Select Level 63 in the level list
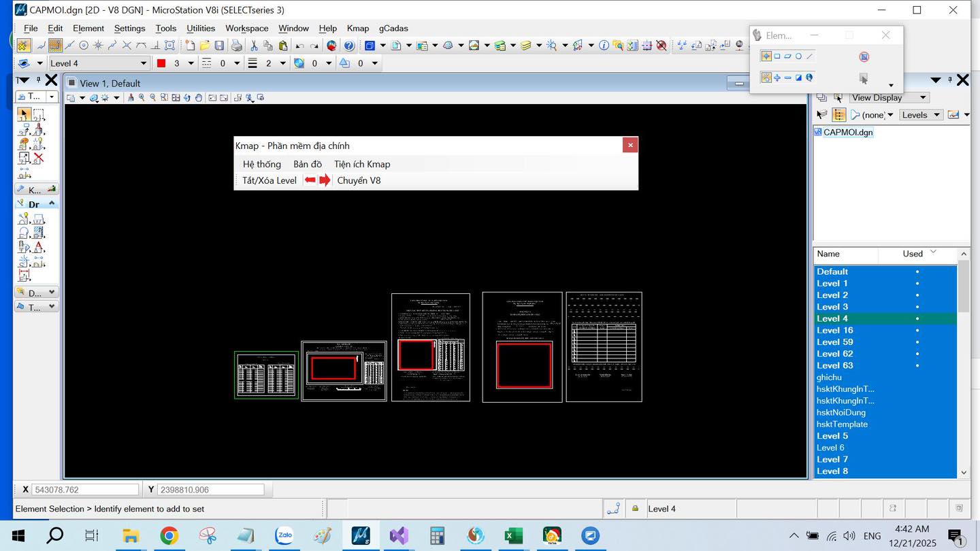The width and height of the screenshot is (980, 551). pyautogui.click(x=885, y=365)
